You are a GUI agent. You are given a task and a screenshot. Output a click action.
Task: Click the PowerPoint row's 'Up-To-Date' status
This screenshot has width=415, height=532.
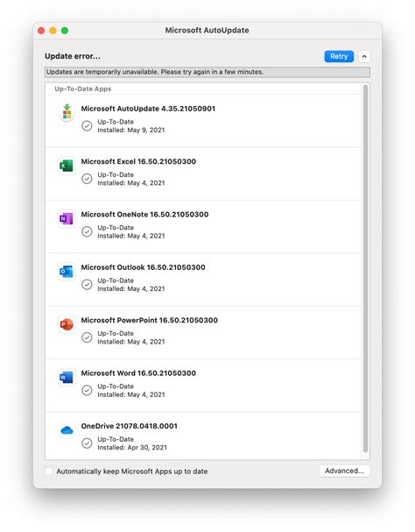(x=116, y=334)
